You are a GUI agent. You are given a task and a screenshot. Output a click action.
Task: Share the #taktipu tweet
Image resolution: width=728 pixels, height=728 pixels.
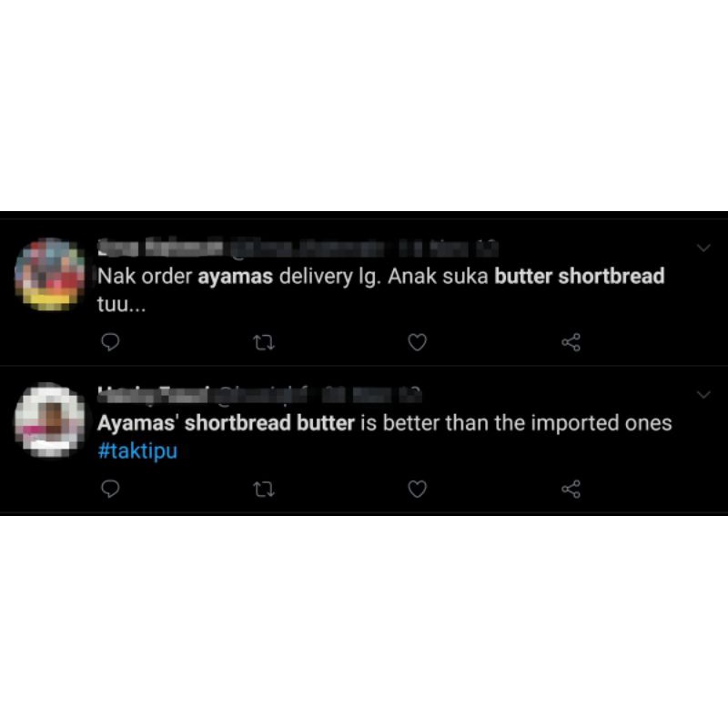[571, 489]
